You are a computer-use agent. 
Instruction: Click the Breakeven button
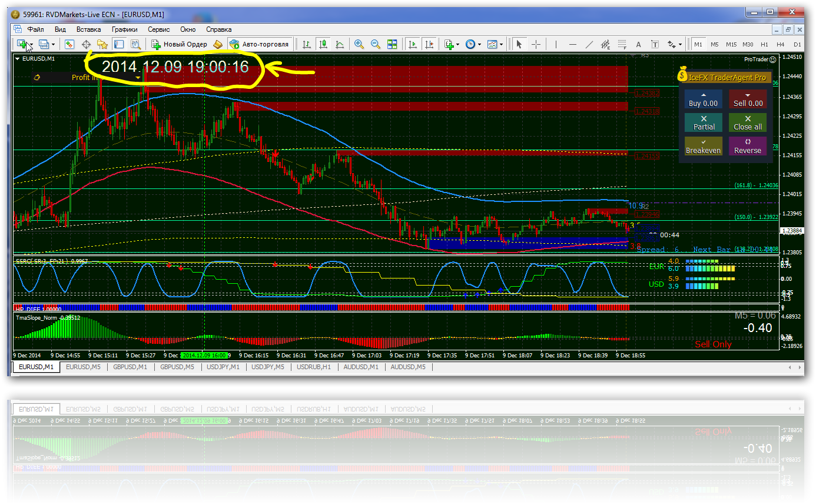pyautogui.click(x=704, y=146)
